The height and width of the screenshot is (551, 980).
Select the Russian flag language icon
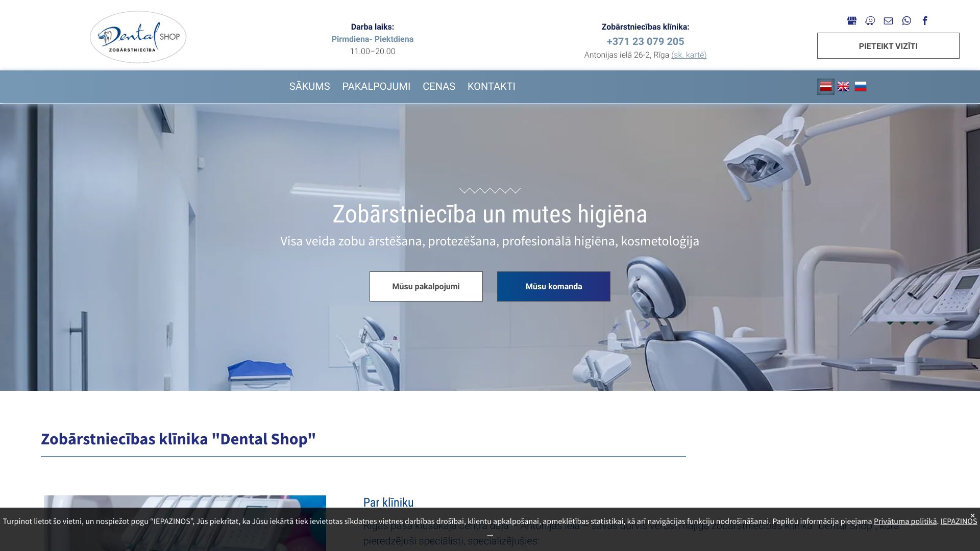pos(862,86)
